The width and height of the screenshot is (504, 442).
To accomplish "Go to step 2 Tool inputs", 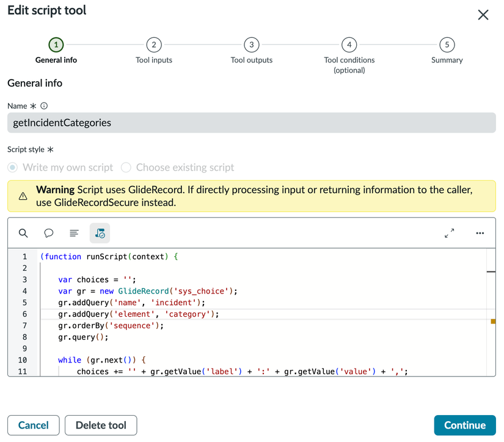I will coord(153,45).
